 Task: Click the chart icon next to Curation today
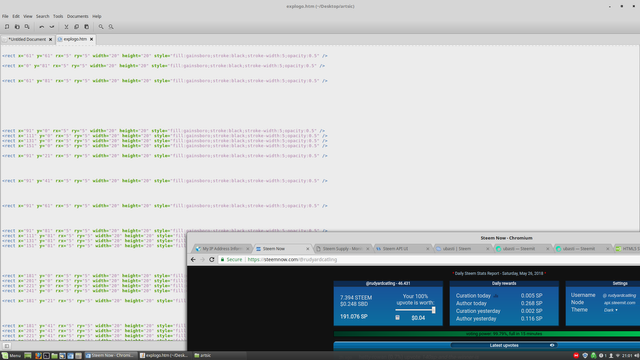496,296
